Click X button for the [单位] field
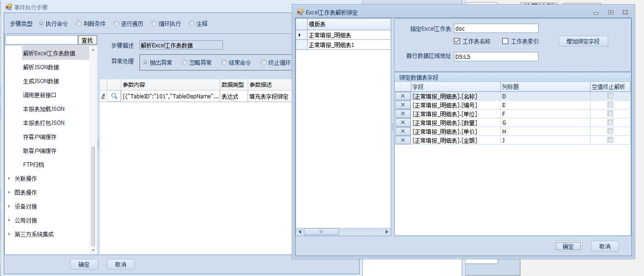The height and width of the screenshot is (276, 644). click(x=402, y=114)
